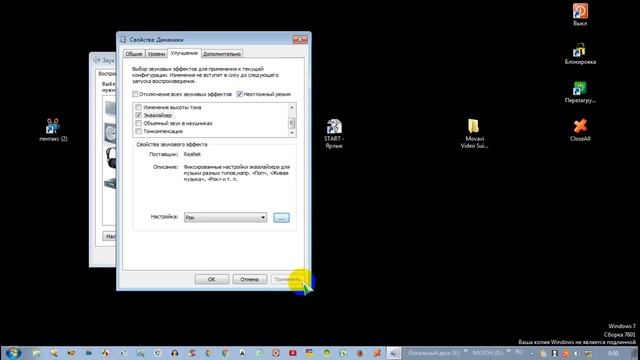640x360 pixels.
Task: Open the Настройка equalizer preset dropdown
Action: pos(225,218)
